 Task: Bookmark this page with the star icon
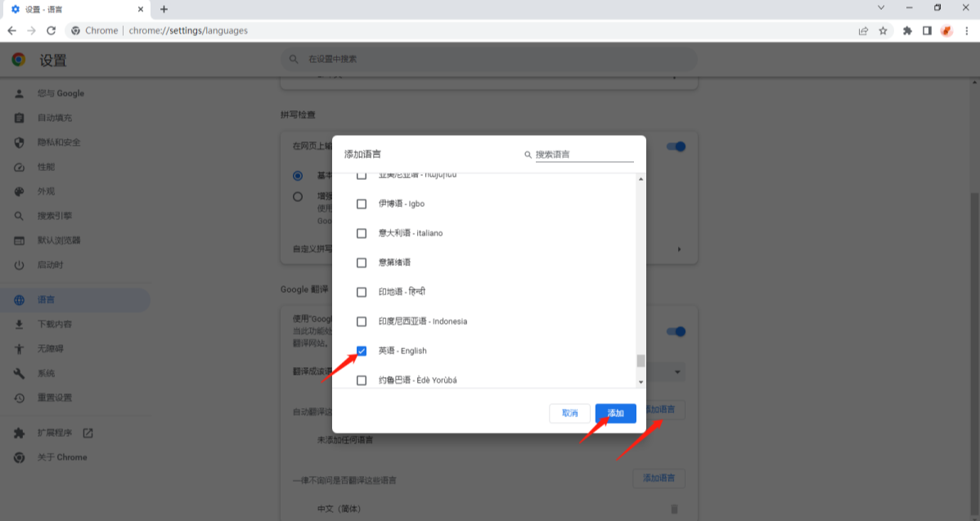pos(883,30)
